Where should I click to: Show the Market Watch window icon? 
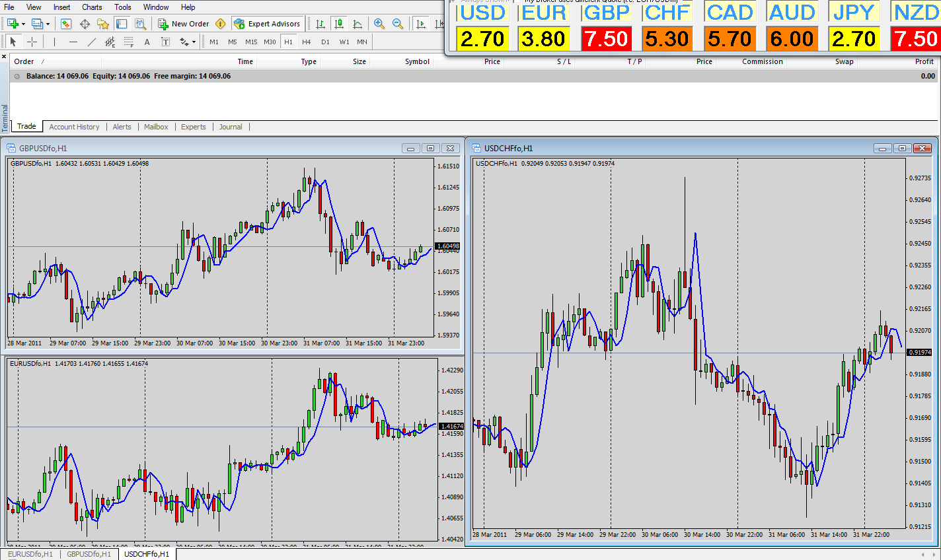(66, 24)
